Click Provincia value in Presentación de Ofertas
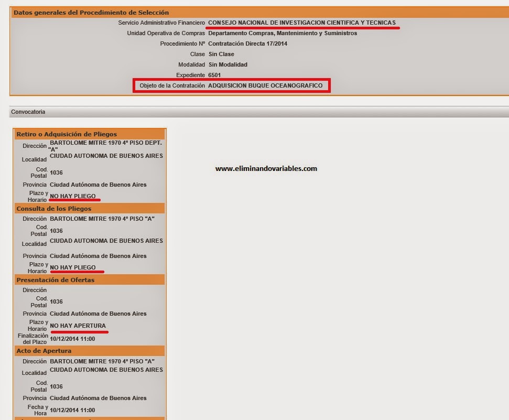509x420 pixels. 98,314
